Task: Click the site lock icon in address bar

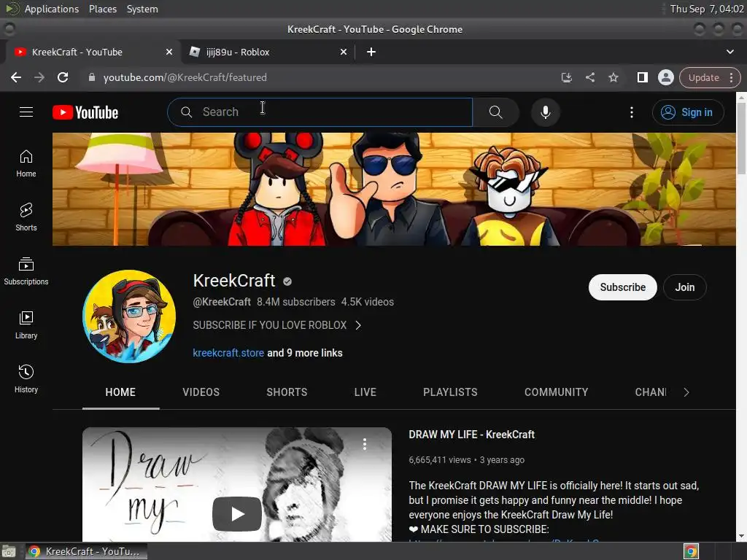Action: (92, 77)
